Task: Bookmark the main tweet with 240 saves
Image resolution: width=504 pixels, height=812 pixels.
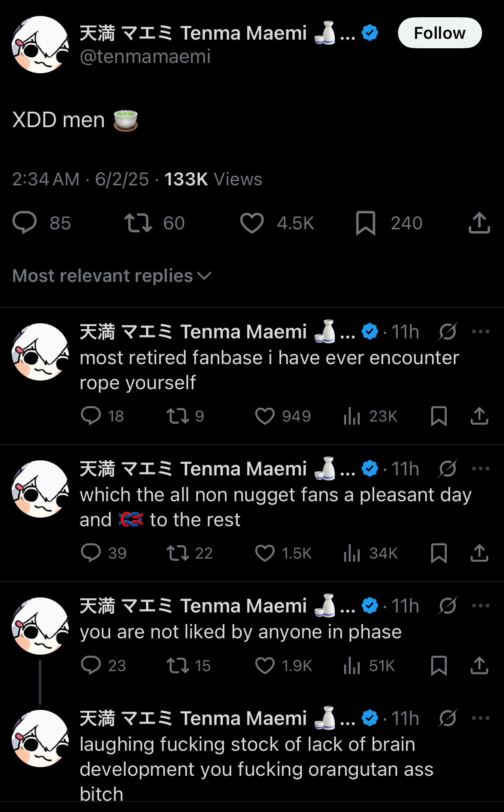Action: 366,223
